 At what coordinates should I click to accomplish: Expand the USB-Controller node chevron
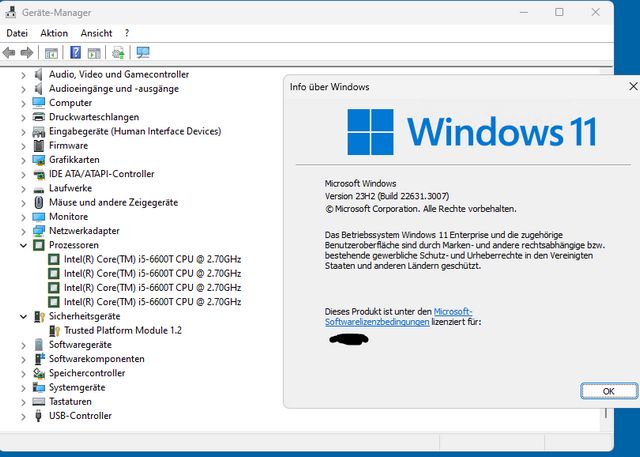click(x=23, y=416)
